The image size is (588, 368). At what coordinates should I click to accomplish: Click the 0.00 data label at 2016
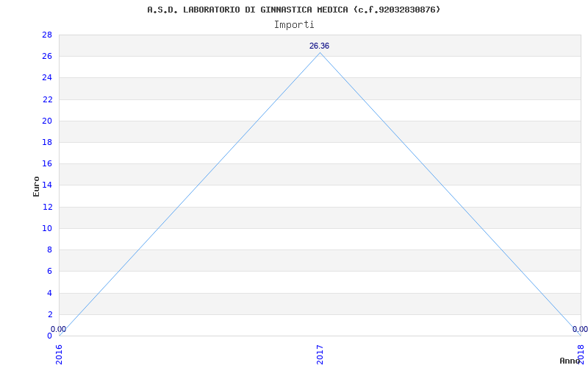[x=58, y=329]
